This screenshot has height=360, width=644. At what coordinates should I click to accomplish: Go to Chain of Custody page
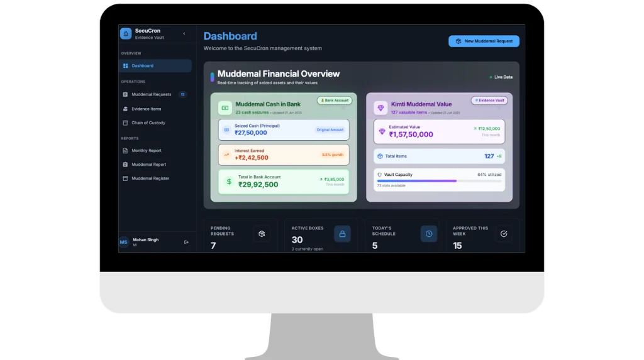[x=148, y=123]
